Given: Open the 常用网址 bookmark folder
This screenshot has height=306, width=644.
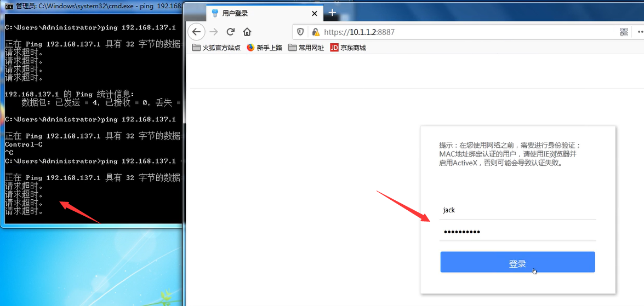Looking at the screenshot, I should (306, 48).
